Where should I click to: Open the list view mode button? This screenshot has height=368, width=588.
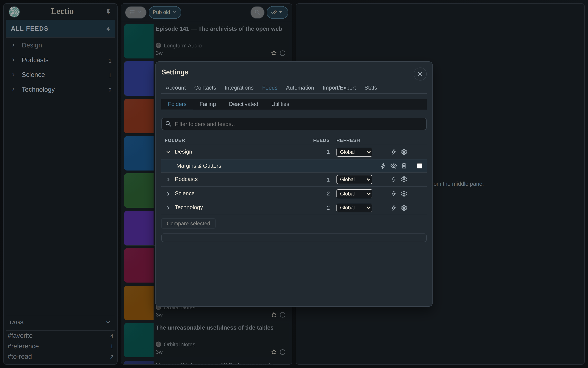pos(136,12)
